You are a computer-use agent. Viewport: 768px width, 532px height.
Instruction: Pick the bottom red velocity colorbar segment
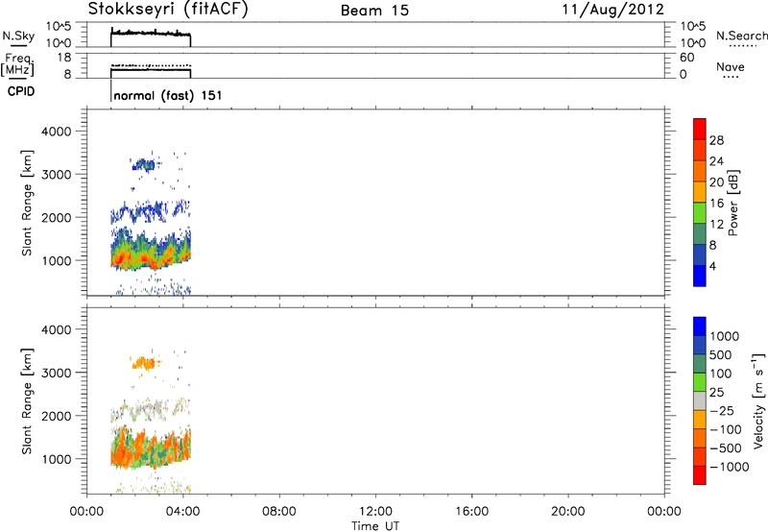click(x=700, y=475)
